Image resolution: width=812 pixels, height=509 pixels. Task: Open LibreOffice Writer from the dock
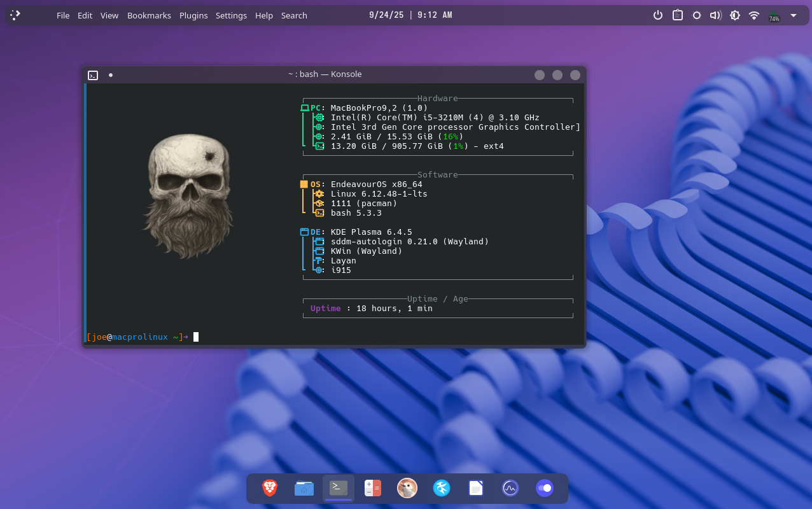click(x=476, y=488)
